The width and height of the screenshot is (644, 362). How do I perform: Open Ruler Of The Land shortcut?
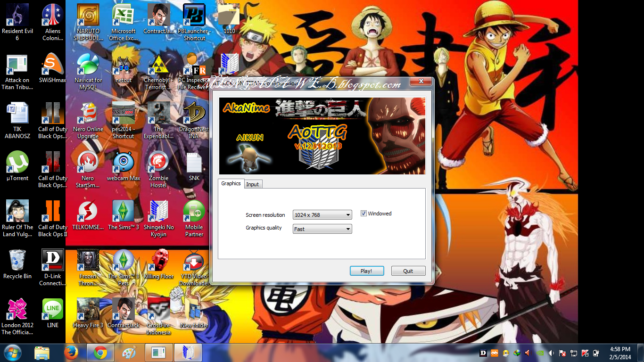tap(17, 219)
